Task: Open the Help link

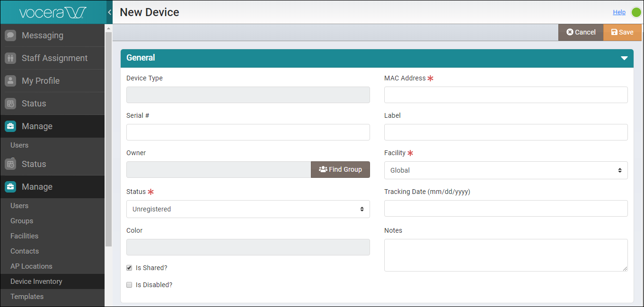Action: click(619, 12)
